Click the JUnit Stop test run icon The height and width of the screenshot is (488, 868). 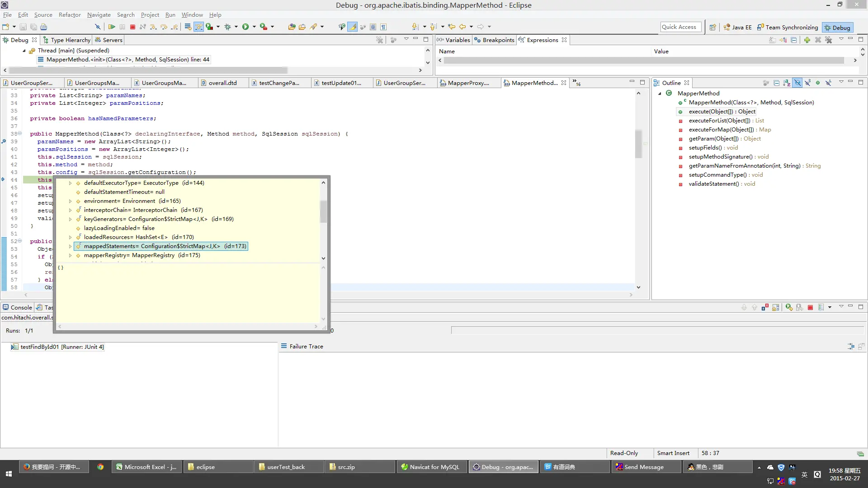810,307
